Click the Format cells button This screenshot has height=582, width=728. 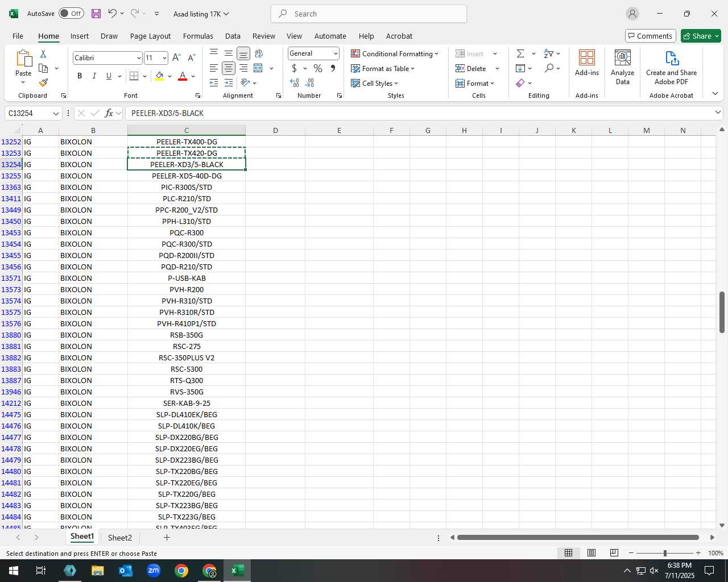474,83
